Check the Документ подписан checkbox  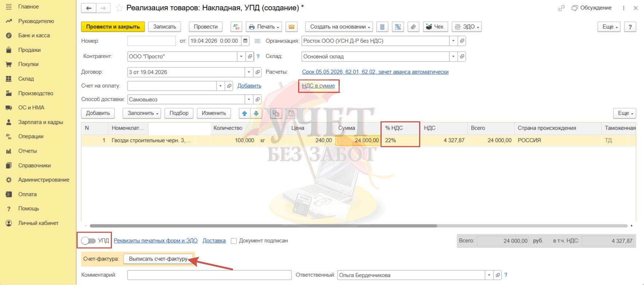click(234, 241)
